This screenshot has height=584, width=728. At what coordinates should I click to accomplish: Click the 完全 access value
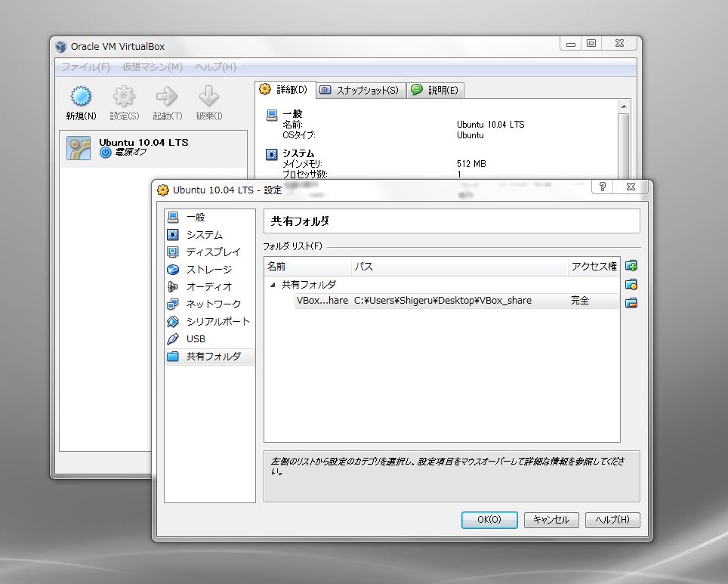pos(580,301)
